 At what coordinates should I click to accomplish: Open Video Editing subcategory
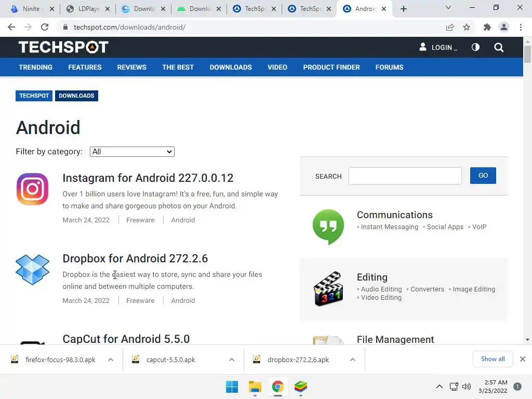[x=381, y=297]
